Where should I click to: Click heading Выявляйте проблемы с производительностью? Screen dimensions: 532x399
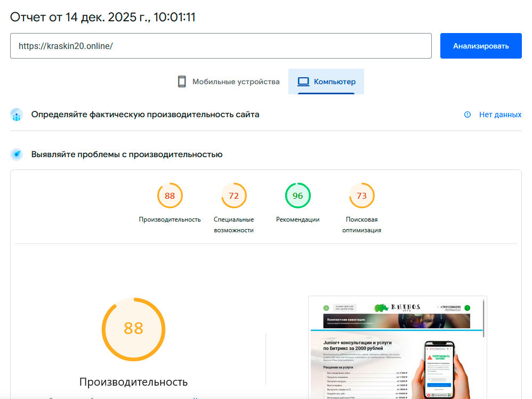[x=127, y=154]
